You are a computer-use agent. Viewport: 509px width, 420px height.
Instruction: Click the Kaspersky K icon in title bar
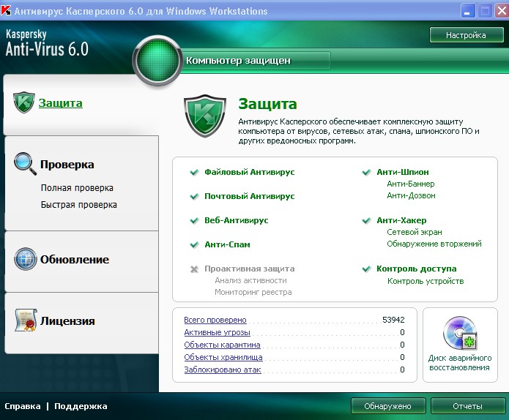click(6, 11)
